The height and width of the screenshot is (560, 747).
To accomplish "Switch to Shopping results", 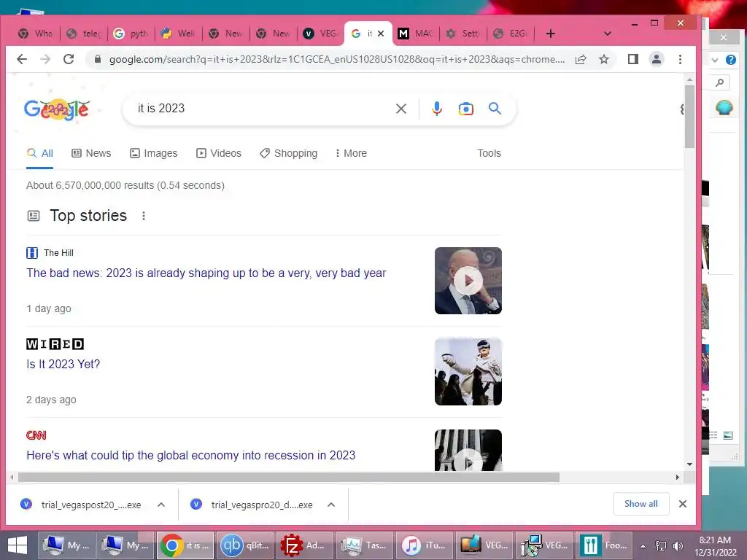I will click(x=289, y=153).
